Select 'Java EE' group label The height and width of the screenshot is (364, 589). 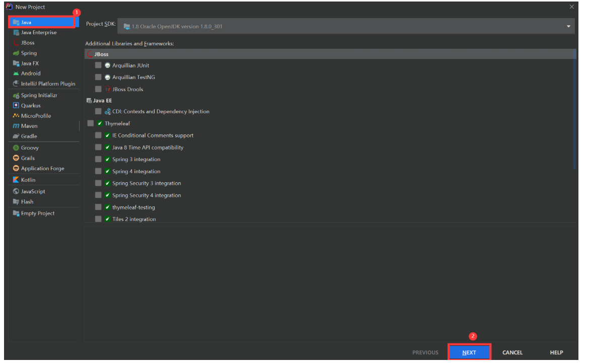[x=103, y=101]
